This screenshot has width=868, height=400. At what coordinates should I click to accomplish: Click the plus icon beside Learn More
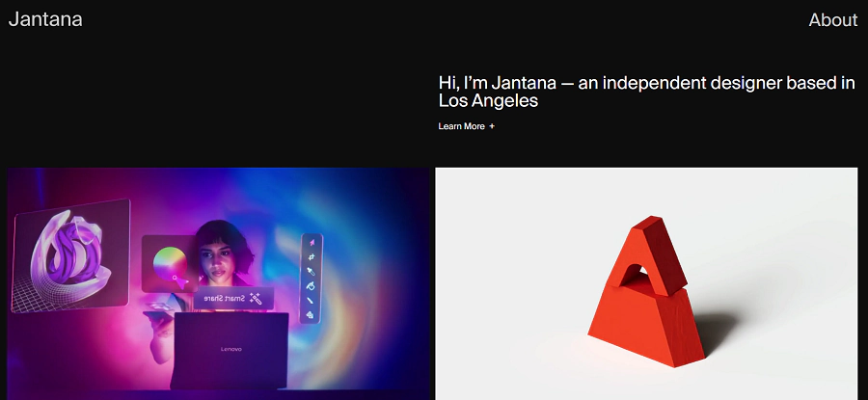[x=492, y=126]
